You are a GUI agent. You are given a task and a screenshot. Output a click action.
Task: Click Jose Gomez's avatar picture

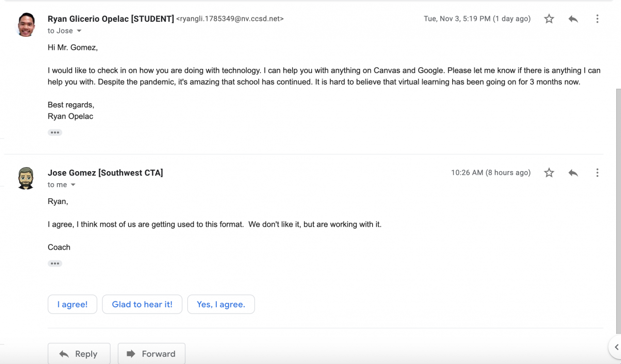tap(26, 178)
